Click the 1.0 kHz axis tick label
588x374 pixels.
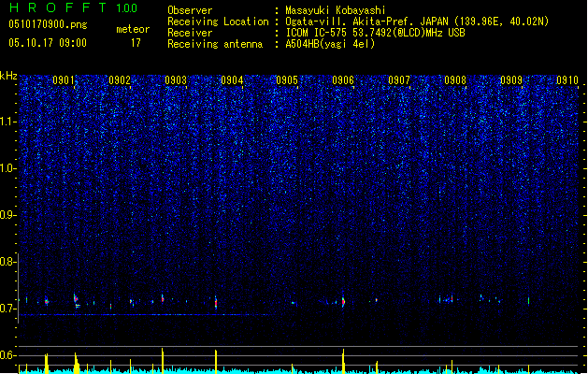[7, 168]
